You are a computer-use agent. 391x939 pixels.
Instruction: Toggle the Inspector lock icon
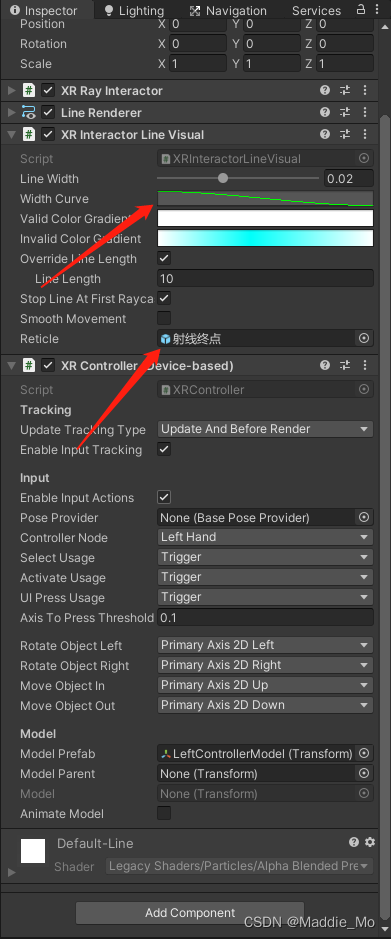click(x=360, y=10)
